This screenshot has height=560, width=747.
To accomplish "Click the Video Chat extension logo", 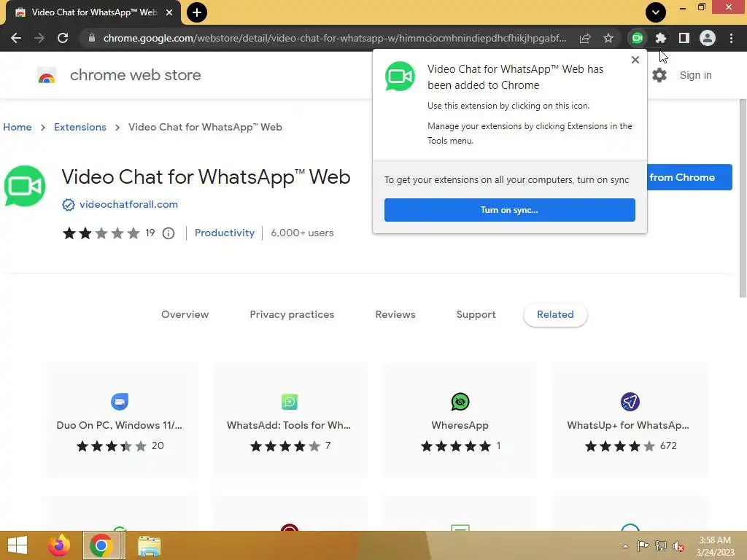I will pyautogui.click(x=25, y=186).
